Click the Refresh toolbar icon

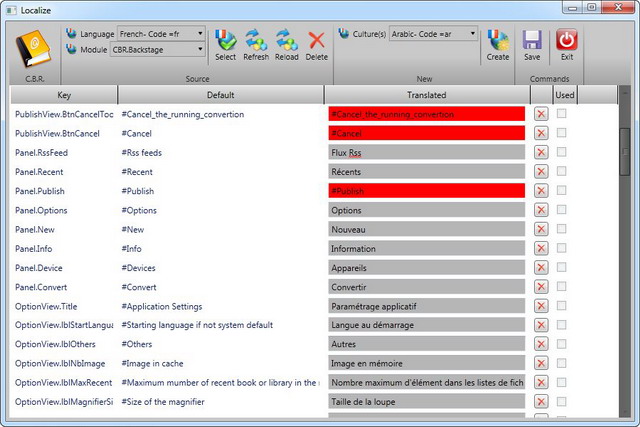[x=256, y=40]
